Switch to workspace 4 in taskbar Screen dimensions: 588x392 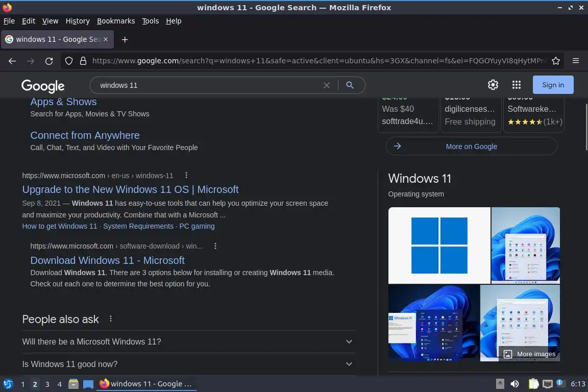pos(60,384)
